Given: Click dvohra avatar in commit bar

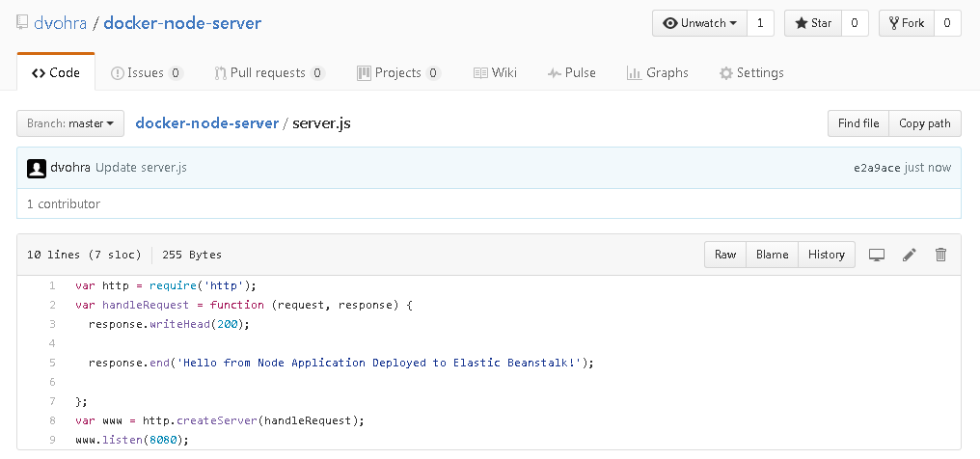Looking at the screenshot, I should tap(37, 168).
